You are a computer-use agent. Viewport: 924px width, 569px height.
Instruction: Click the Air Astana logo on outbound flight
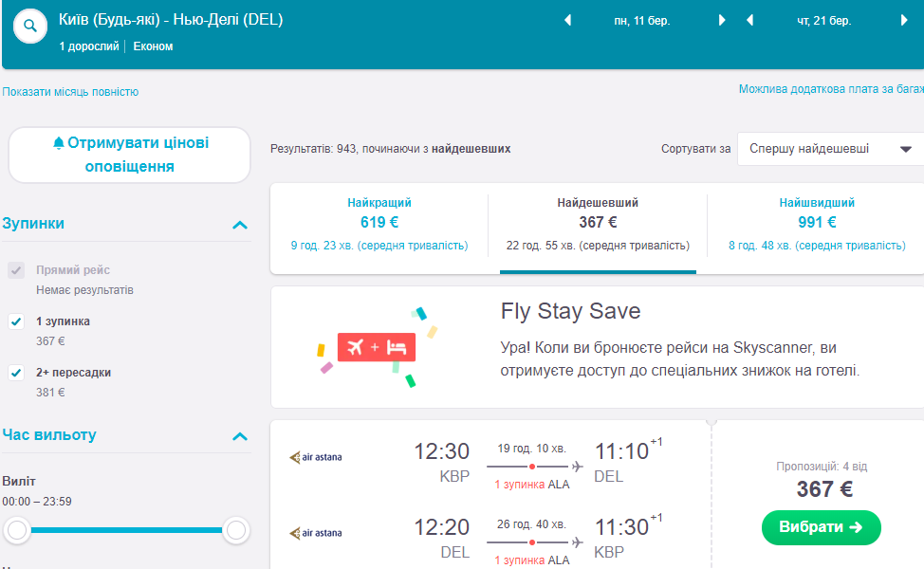click(316, 457)
